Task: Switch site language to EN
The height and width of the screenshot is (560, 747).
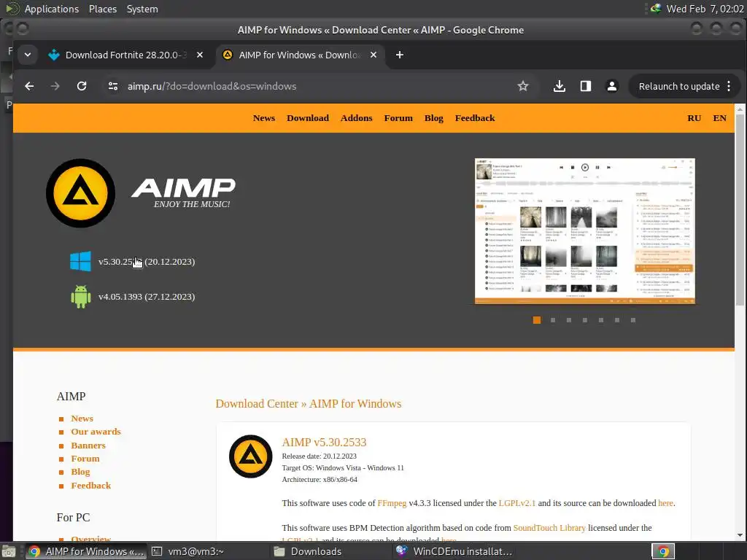Action: click(x=719, y=118)
